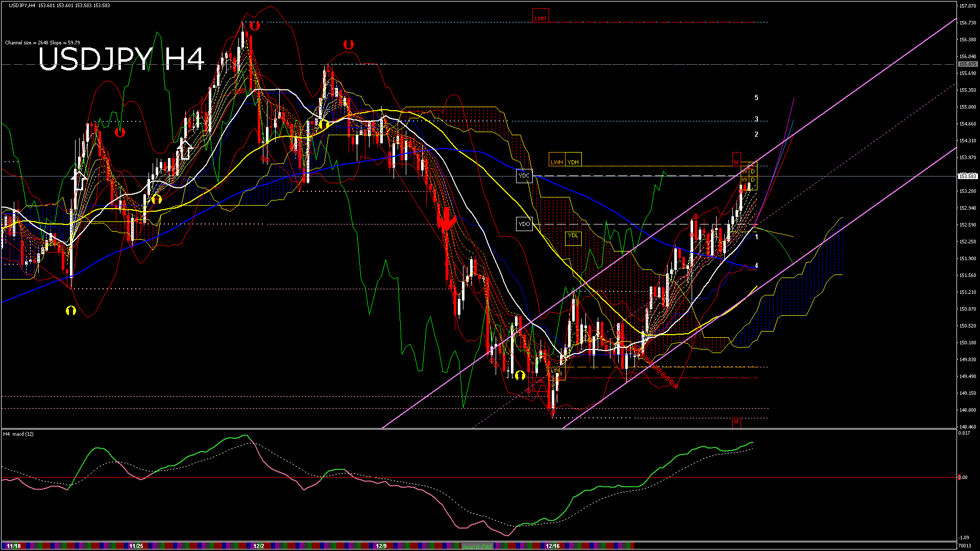The height and width of the screenshot is (551, 980).
Task: Click the red circle arrow above 155.690 peak
Action: coord(349,44)
